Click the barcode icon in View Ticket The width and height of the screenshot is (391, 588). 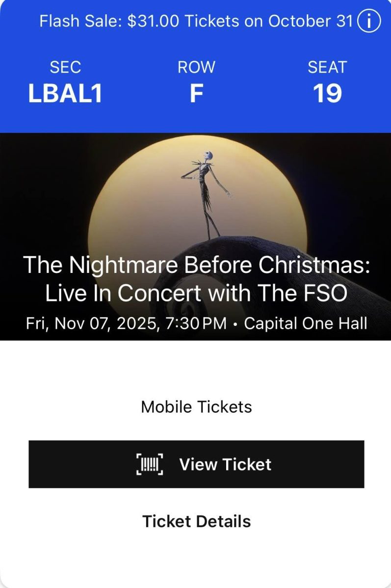click(150, 464)
